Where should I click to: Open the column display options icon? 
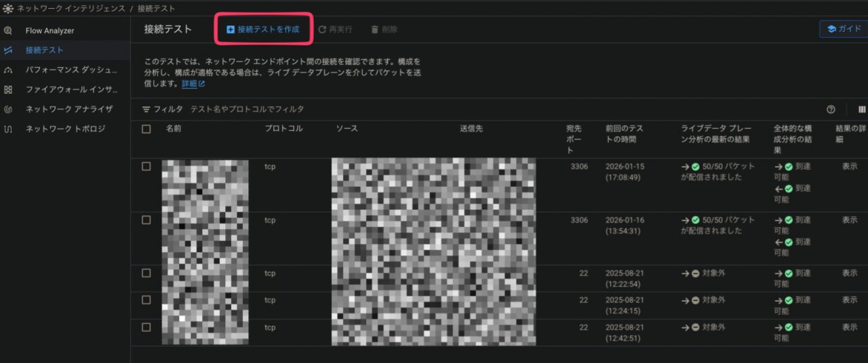tap(862, 109)
